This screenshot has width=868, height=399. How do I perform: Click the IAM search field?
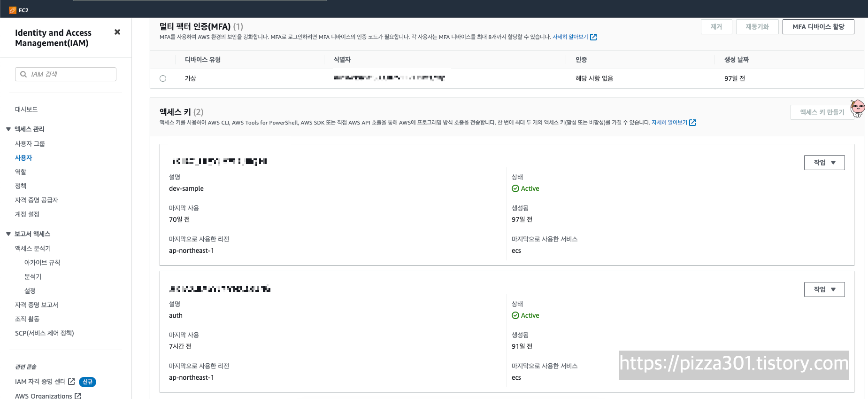(x=66, y=74)
